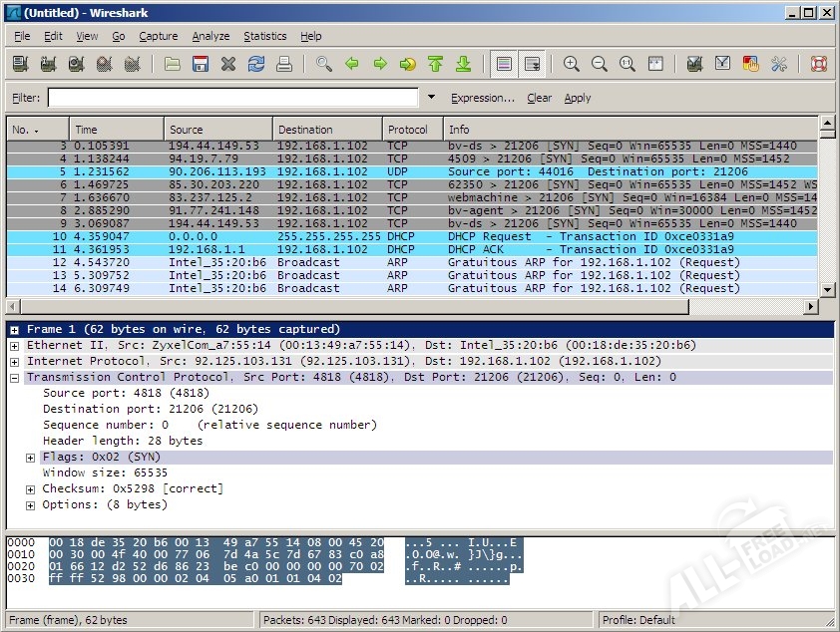The height and width of the screenshot is (632, 840).
Task: Open the Statistics menu
Action: (x=264, y=36)
